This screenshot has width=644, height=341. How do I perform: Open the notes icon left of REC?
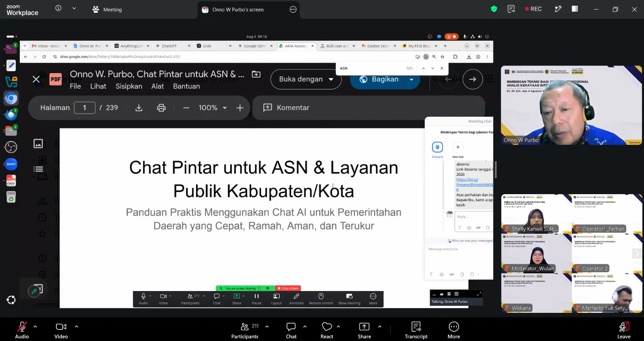(x=511, y=9)
